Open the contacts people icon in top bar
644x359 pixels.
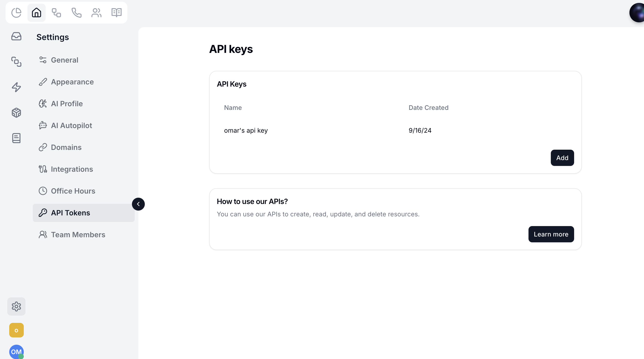tap(96, 13)
